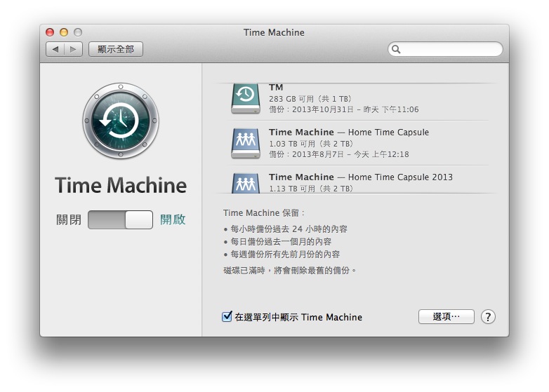Click the large Time Machine clock icon
The height and width of the screenshot is (392, 549).
tap(121, 121)
